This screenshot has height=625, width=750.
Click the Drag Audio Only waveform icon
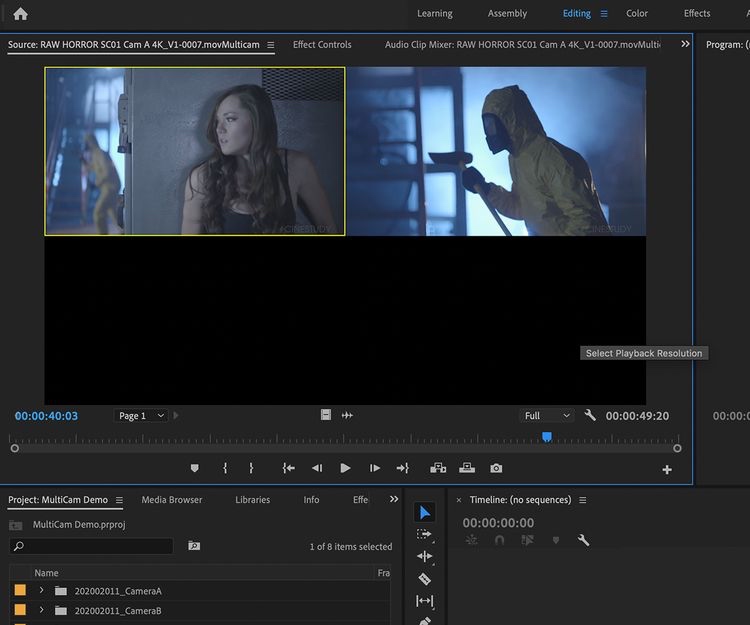coord(347,416)
